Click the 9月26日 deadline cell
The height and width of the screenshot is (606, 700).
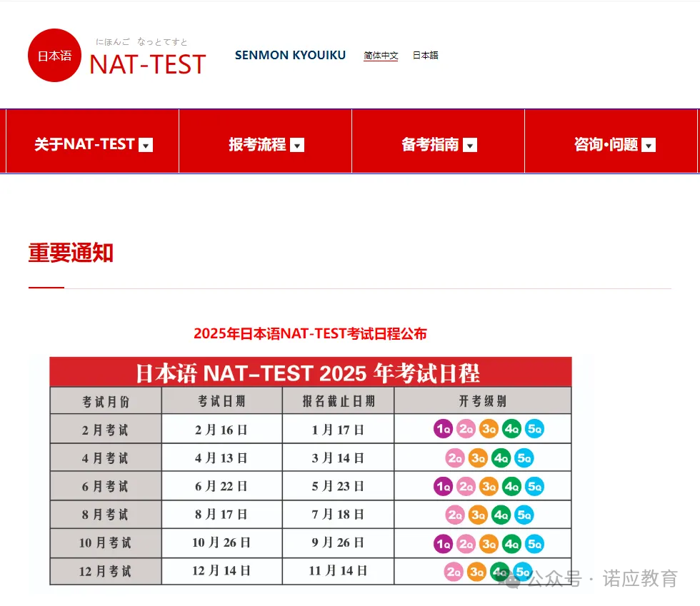coord(339,542)
